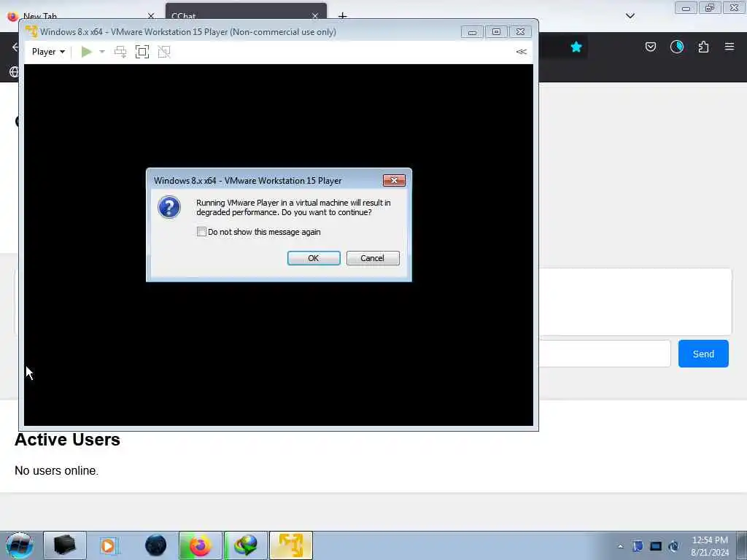Click Send Ctrl+Alt+Del toolbar icon
Image resolution: width=747 pixels, height=560 pixels.
(120, 52)
